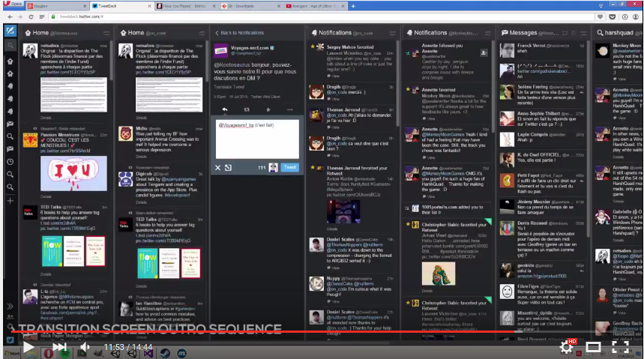Jump to second Home column via sidebar

point(10,73)
